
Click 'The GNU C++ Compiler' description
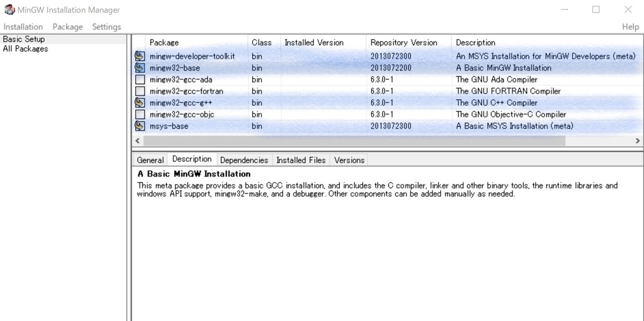496,103
